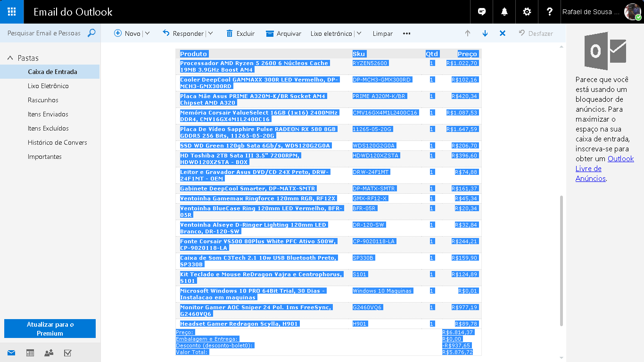
Task: Click the search magnifier icon
Action: tap(91, 33)
